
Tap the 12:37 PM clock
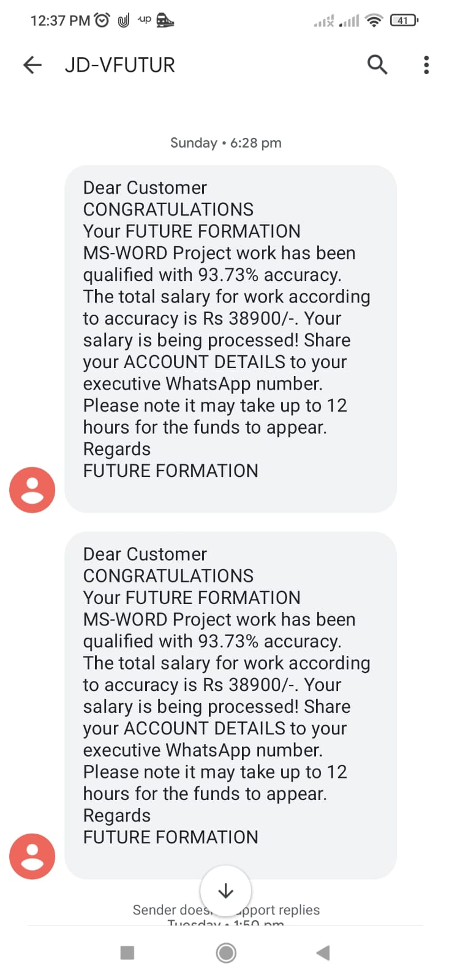pos(59,20)
